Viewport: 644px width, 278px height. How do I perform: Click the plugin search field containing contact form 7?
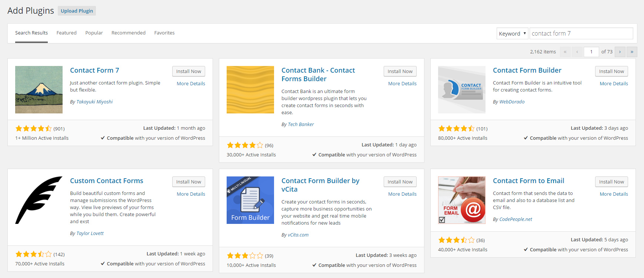tap(581, 33)
